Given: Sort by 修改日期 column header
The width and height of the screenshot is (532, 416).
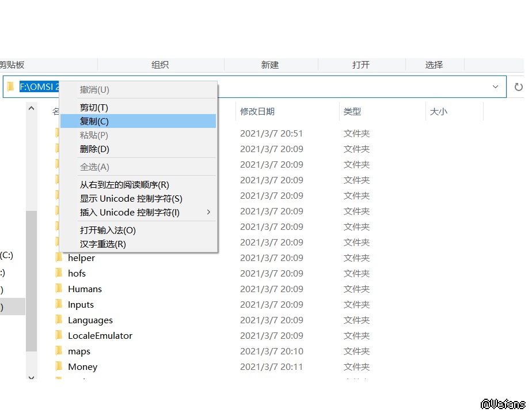Looking at the screenshot, I should point(257,112).
